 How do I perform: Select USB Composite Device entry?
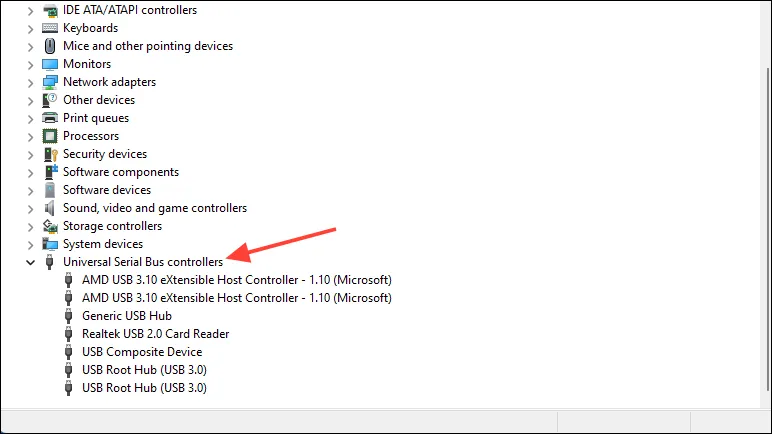(142, 352)
